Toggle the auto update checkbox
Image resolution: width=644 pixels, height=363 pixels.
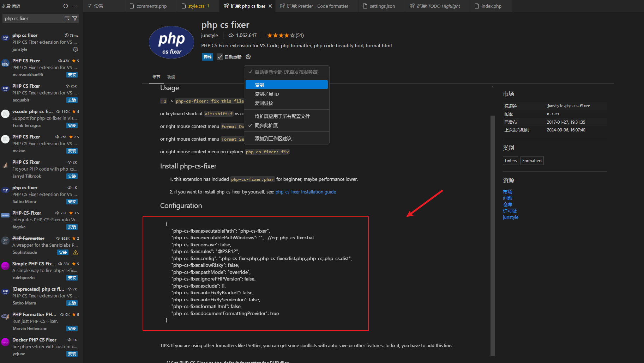[x=219, y=57]
